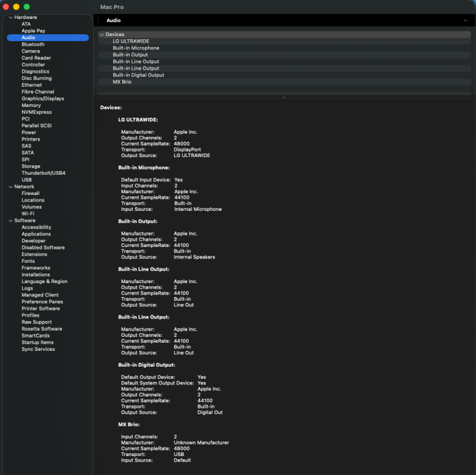
Task: Open Frameworks entry
Action: click(x=36, y=268)
